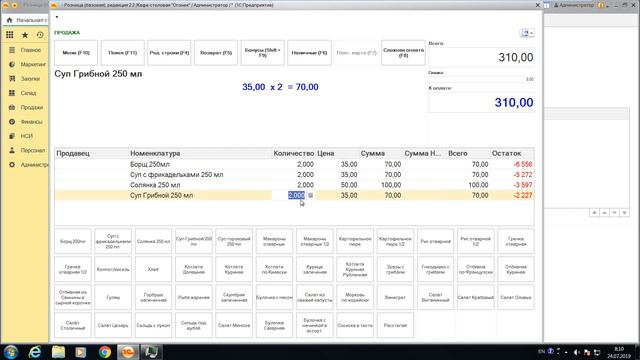Add Сосиска в тесте quick item

coord(355,325)
